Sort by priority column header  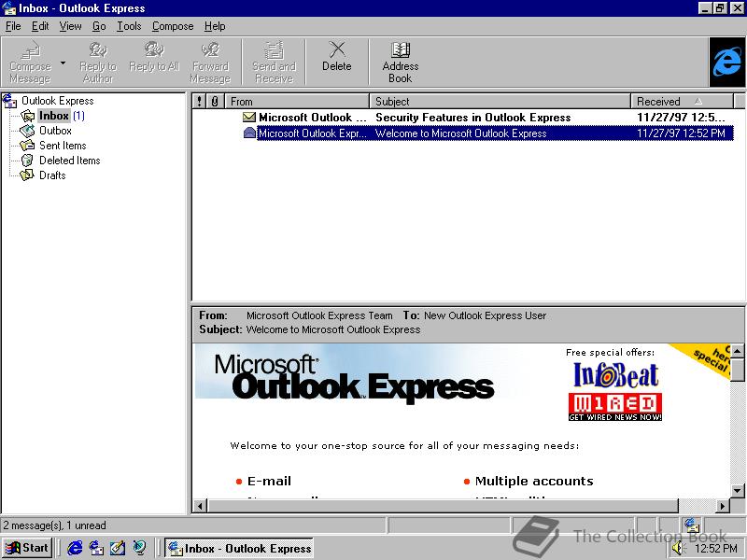199,101
